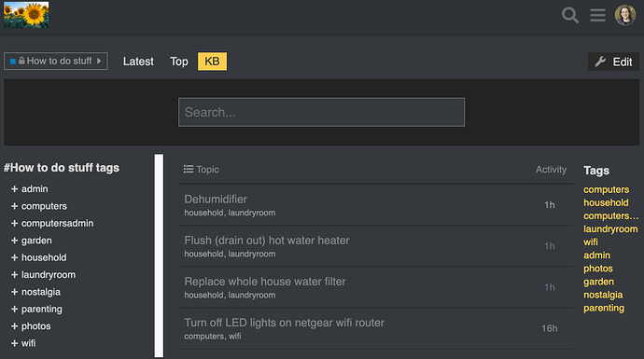Click household tag under Replace water filter

tap(203, 295)
